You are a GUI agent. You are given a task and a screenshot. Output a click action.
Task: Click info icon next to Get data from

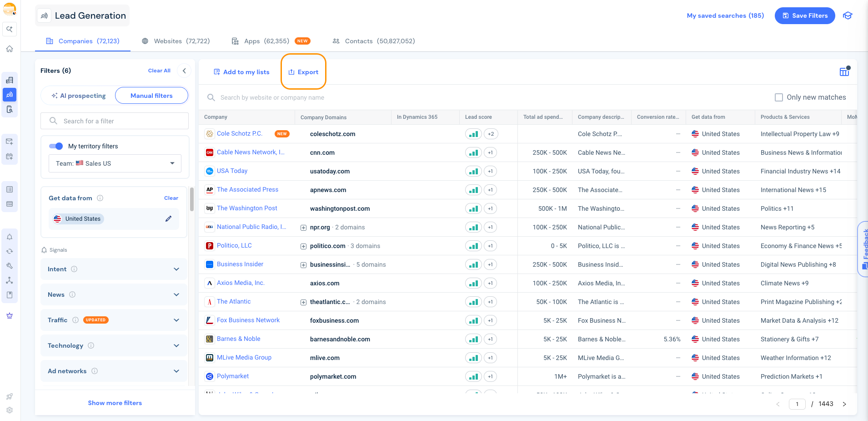pyautogui.click(x=100, y=198)
